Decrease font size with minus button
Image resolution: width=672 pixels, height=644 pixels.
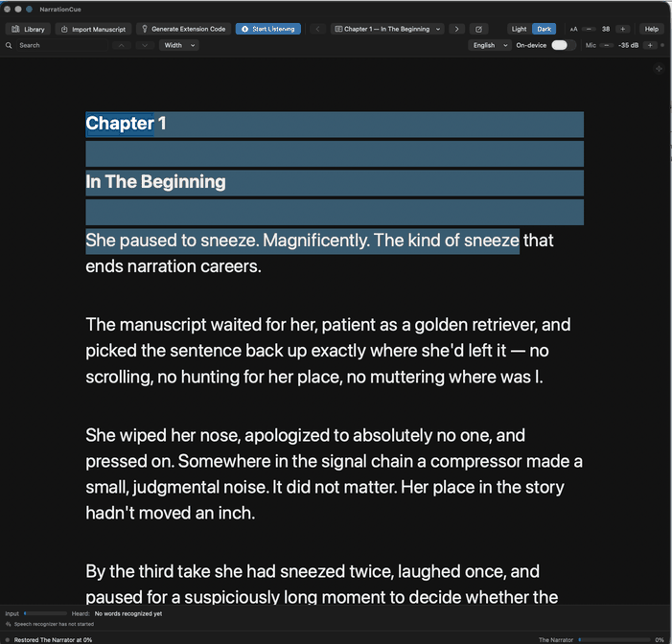point(589,29)
